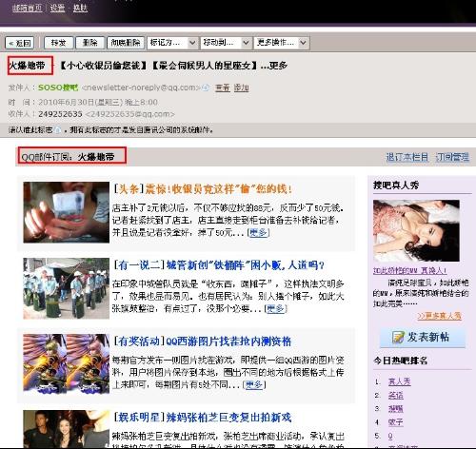Open the fourth entry in 今日热吧排名
476x449 pixels.
click(396, 422)
